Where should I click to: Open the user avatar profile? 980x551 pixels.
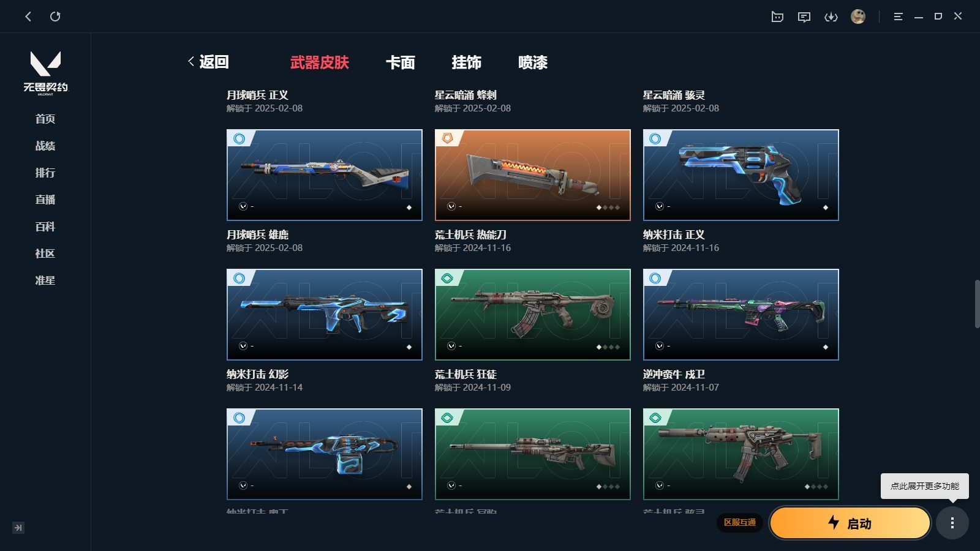coord(858,17)
